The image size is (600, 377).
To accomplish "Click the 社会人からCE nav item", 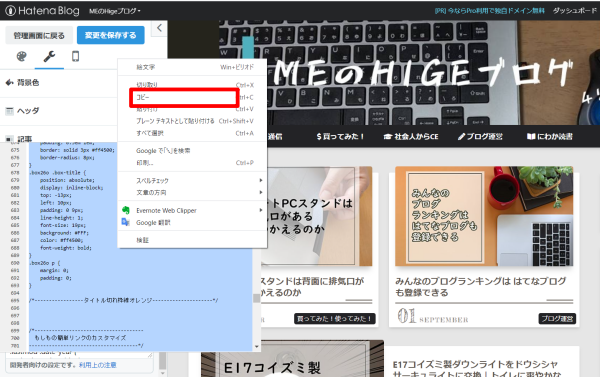I will pyautogui.click(x=411, y=136).
